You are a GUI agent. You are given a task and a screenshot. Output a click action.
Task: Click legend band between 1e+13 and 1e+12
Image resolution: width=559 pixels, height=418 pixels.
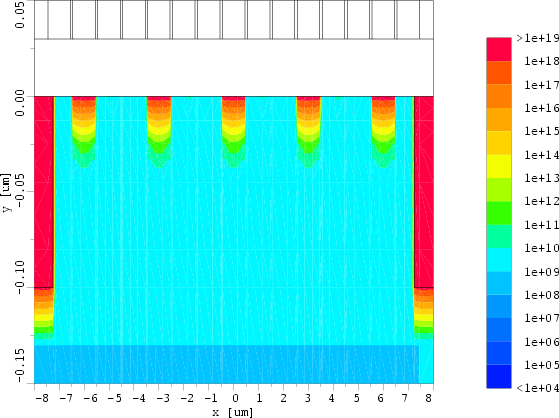point(499,189)
